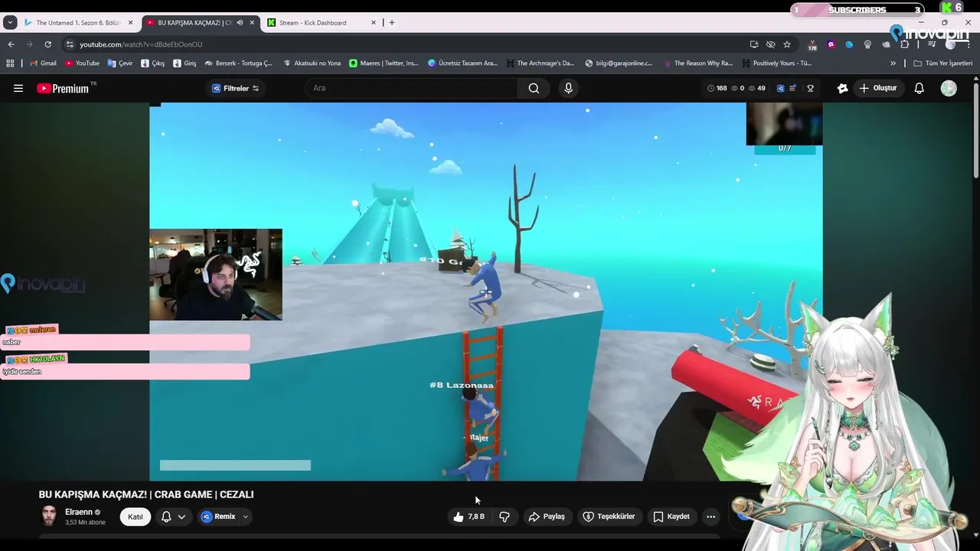The height and width of the screenshot is (551, 980).
Task: Open the Chrome three-dot menu
Action: [969, 44]
